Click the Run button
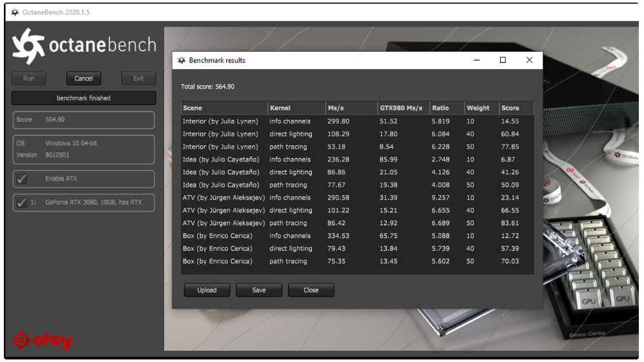 [x=29, y=78]
